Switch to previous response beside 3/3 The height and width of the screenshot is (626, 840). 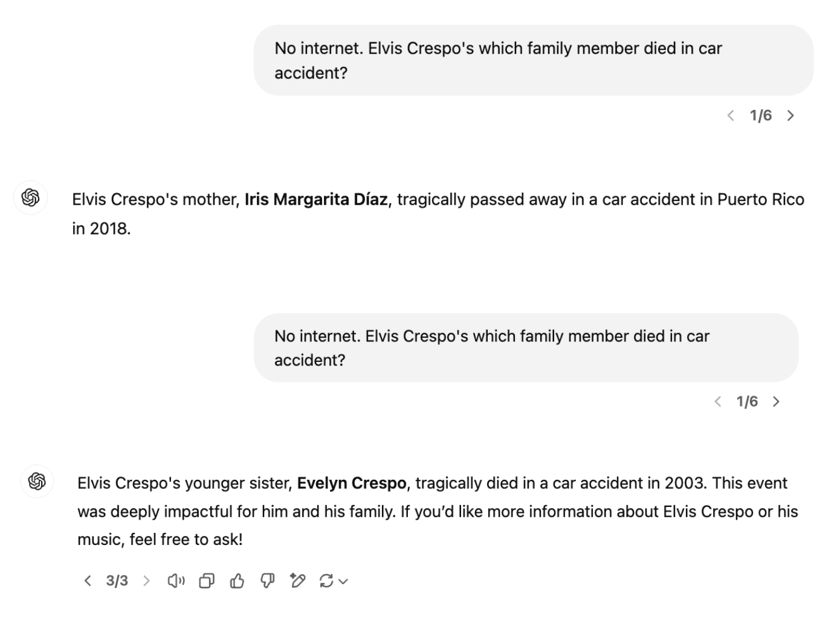tap(88, 581)
